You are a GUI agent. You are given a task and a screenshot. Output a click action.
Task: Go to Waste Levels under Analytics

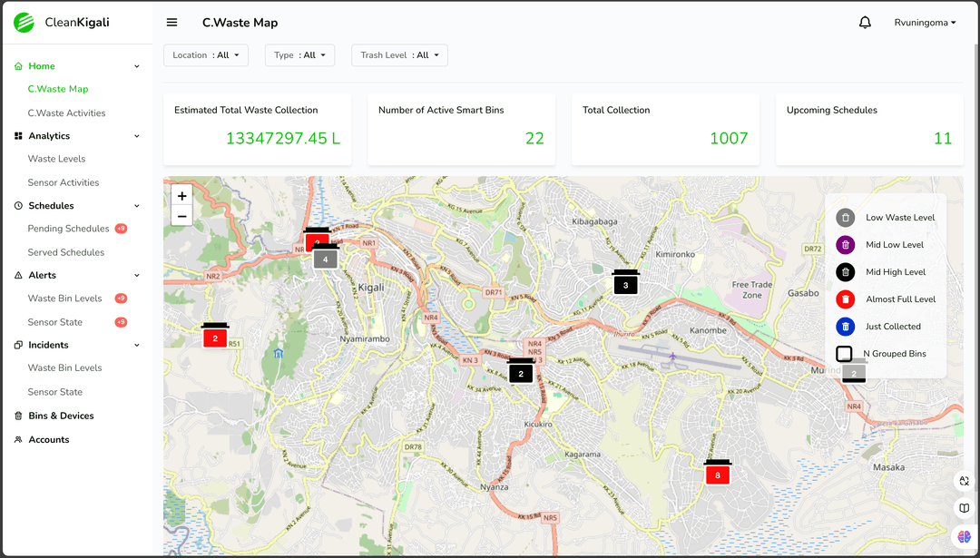click(56, 159)
